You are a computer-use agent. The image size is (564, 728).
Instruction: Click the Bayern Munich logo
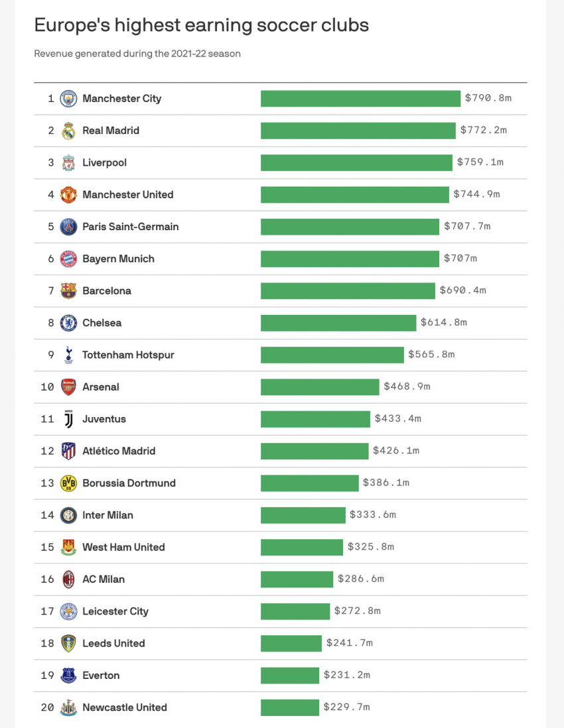(68, 259)
